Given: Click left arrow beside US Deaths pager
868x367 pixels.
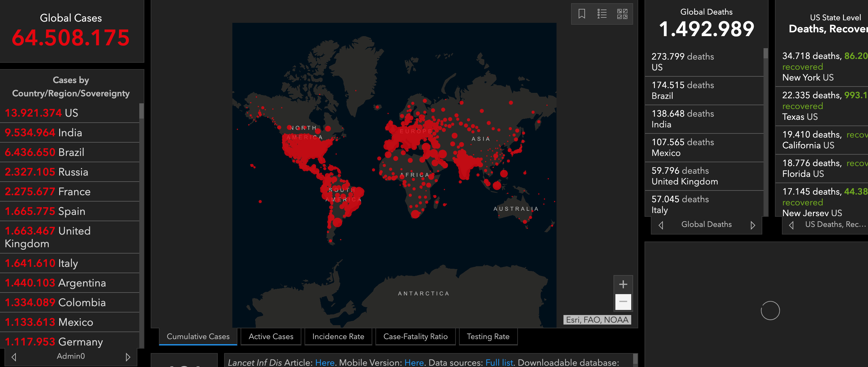Looking at the screenshot, I should (791, 225).
